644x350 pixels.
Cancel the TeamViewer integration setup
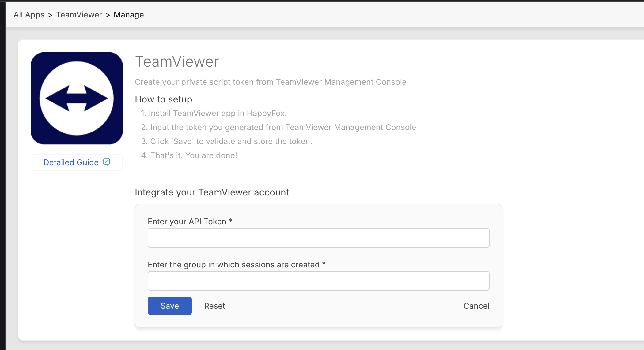pos(476,306)
